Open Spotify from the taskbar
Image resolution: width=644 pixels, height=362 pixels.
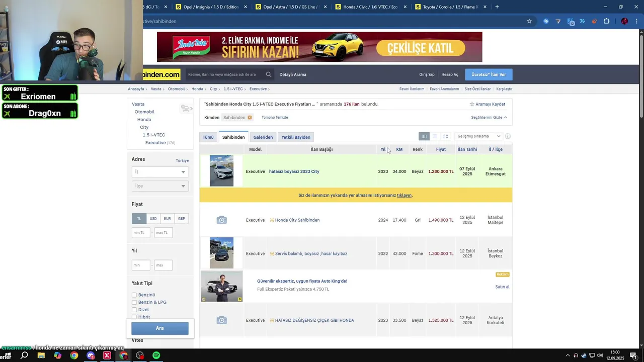point(156,355)
